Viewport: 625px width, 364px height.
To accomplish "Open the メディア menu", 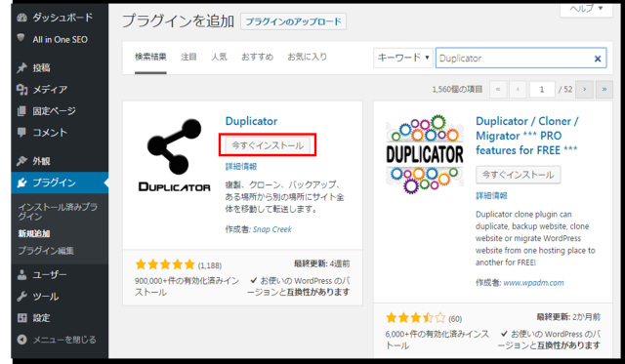I will point(60,90).
